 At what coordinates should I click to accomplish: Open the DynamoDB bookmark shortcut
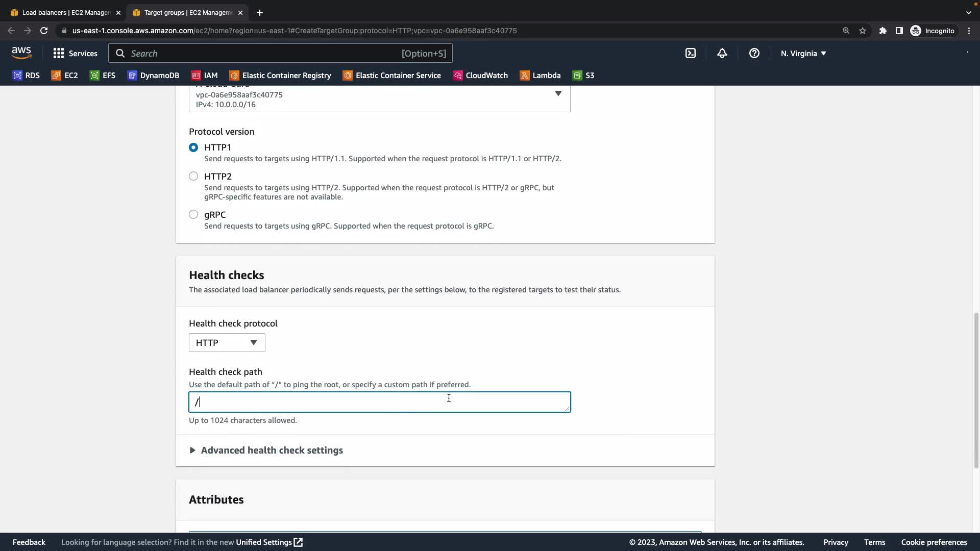tap(153, 76)
